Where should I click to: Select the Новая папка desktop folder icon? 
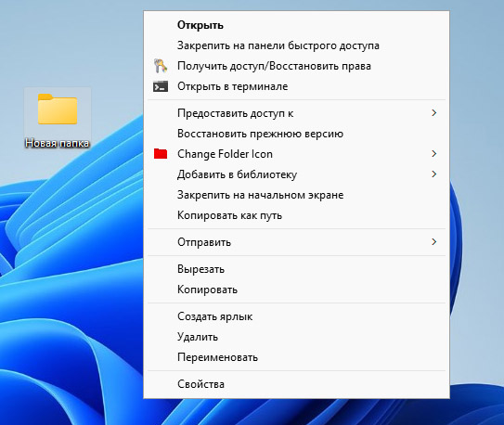point(58,109)
